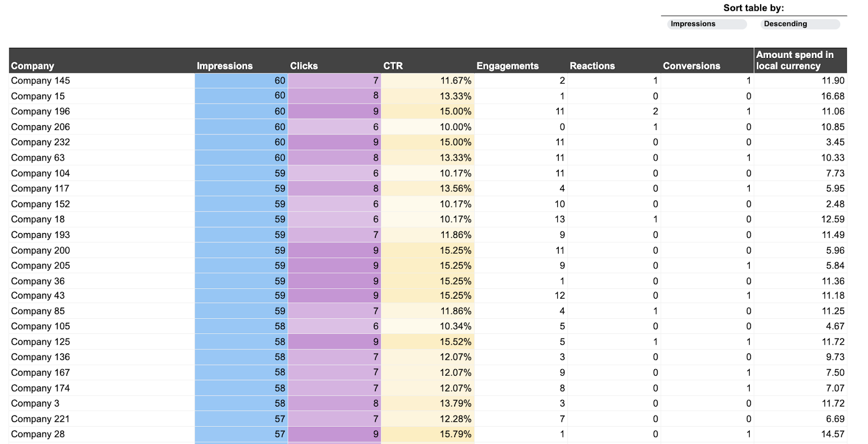Image resolution: width=868 pixels, height=444 pixels.
Task: Click the Company column header
Action: [x=33, y=66]
